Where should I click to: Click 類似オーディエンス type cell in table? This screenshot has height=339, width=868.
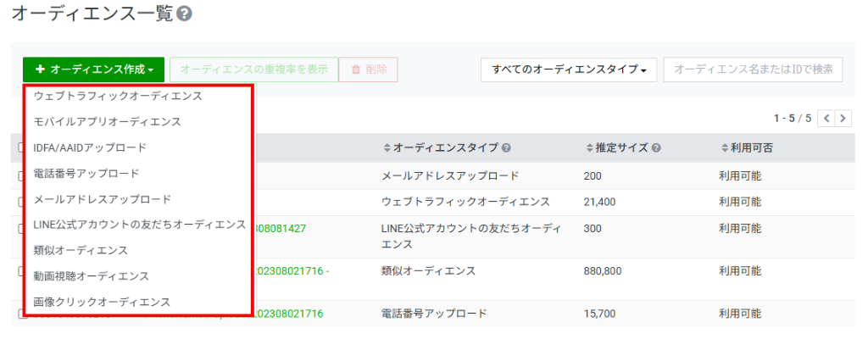[428, 271]
